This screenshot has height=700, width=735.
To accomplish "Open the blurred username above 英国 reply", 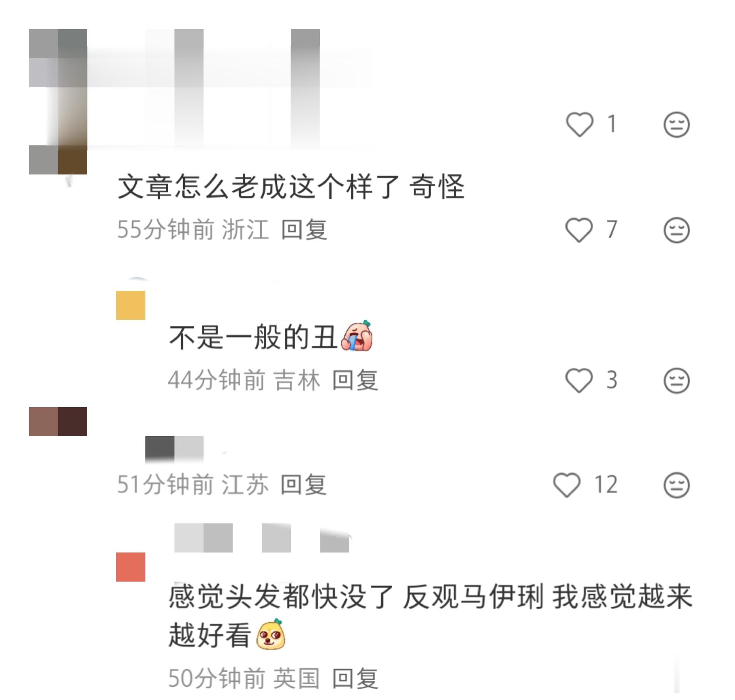I will coord(262,538).
